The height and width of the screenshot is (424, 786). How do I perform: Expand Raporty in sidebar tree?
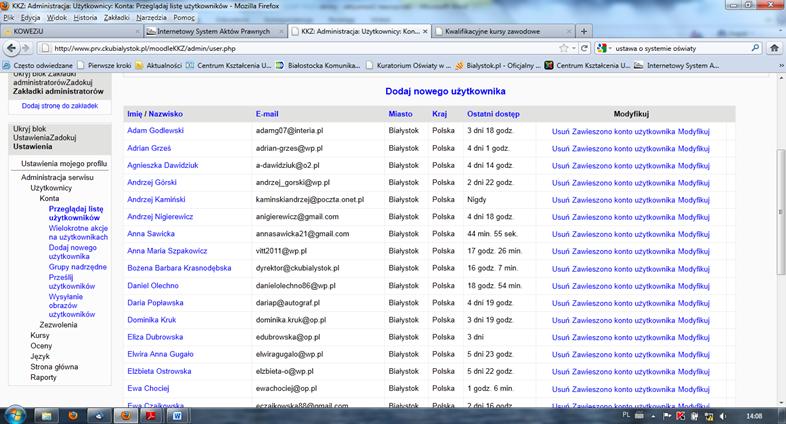[x=43, y=377]
